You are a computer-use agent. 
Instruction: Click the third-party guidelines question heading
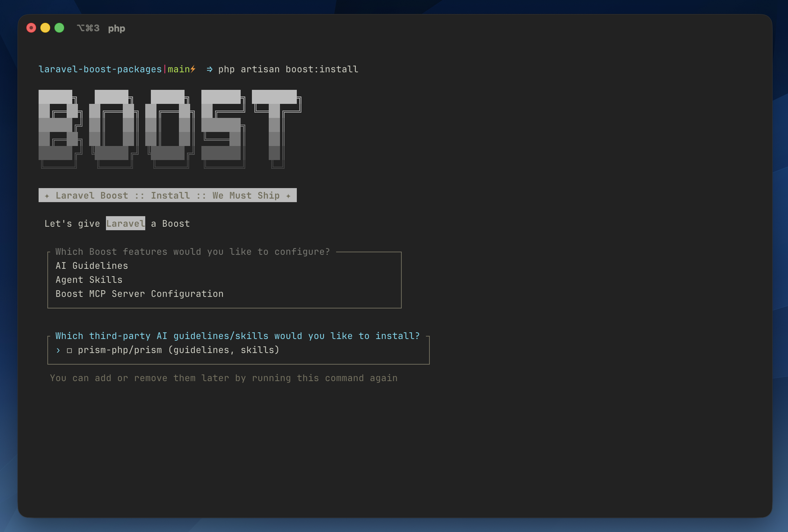(238, 336)
